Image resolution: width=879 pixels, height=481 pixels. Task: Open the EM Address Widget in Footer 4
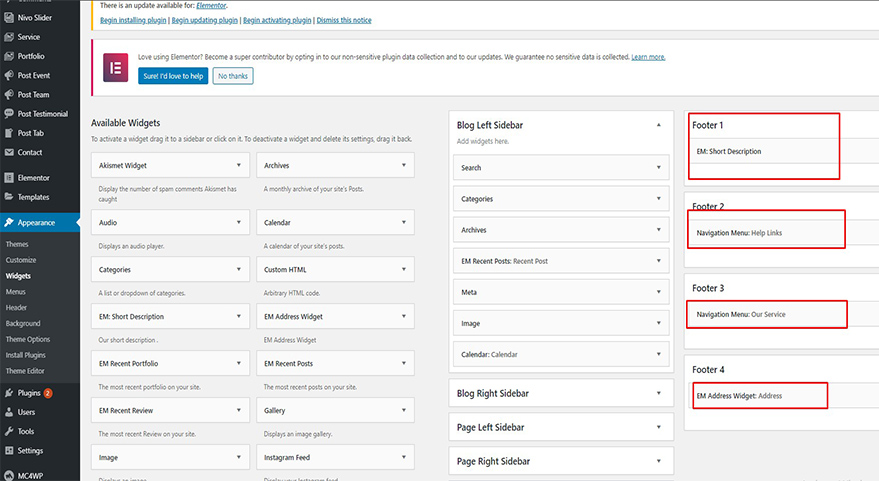coord(760,396)
